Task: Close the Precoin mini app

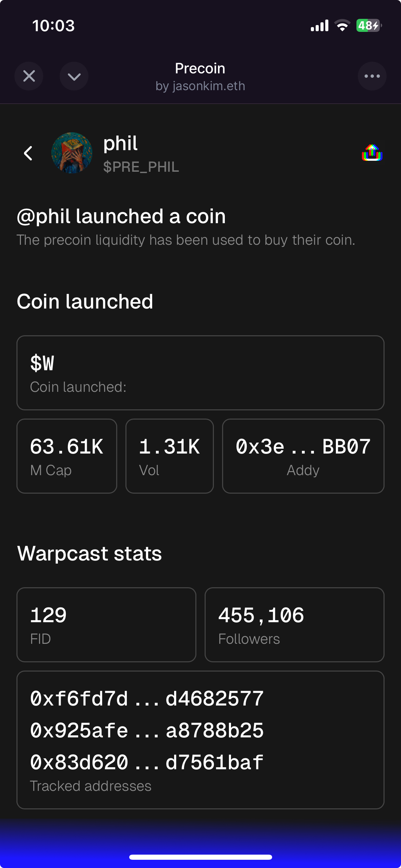Action: click(29, 76)
